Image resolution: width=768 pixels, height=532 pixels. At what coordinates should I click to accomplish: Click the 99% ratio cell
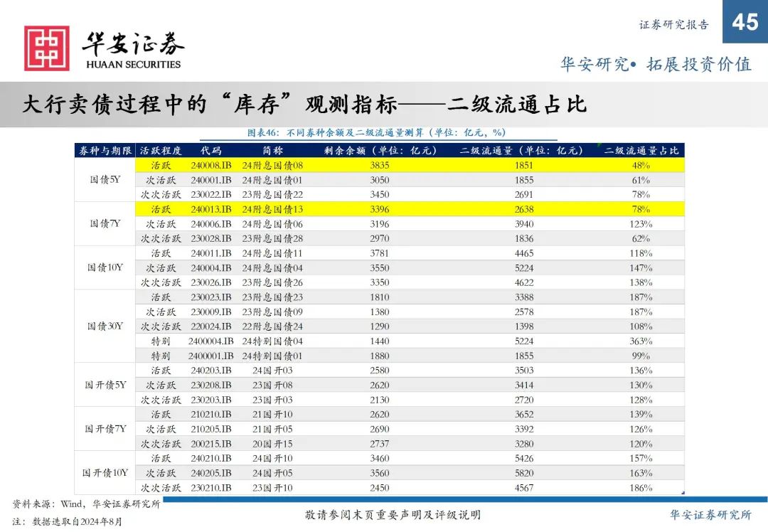[641, 356]
